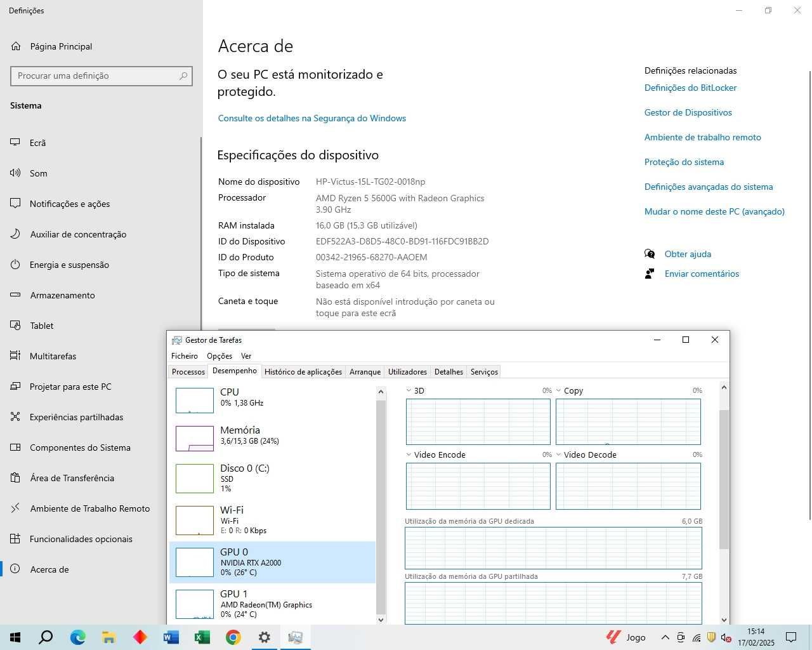Click scroll up arrow of GPU graphs pane

click(x=724, y=387)
